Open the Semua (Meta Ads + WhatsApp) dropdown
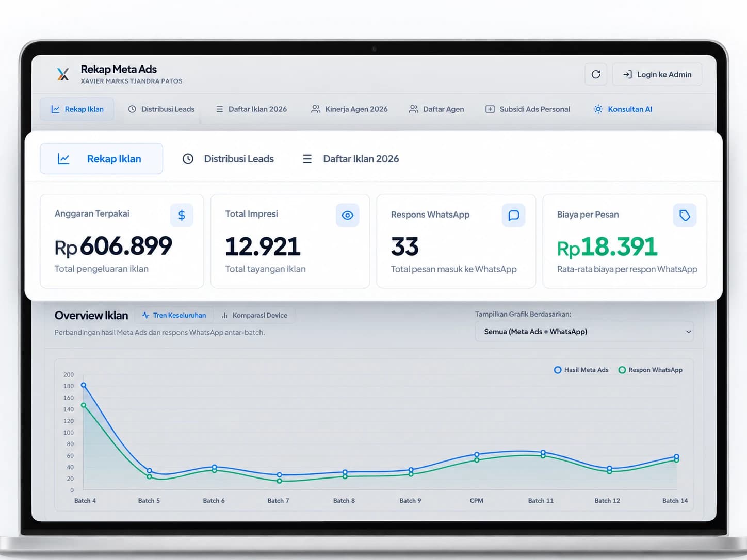 tap(584, 332)
